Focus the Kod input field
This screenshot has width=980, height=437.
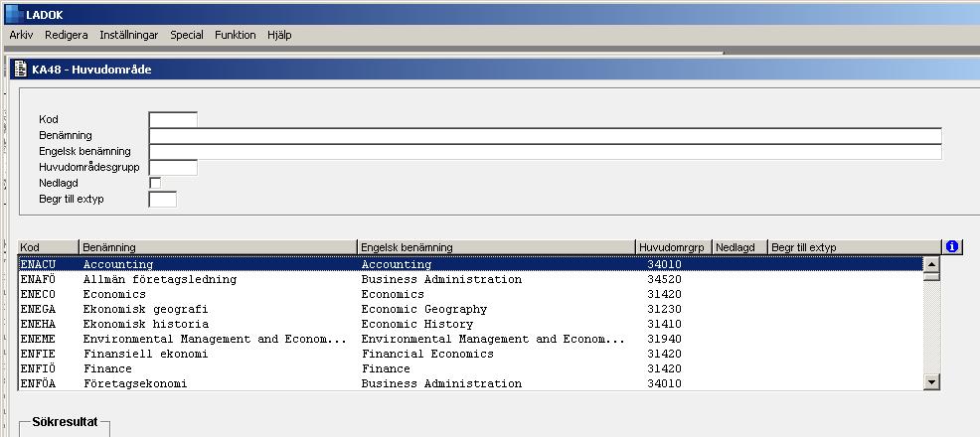(173, 119)
